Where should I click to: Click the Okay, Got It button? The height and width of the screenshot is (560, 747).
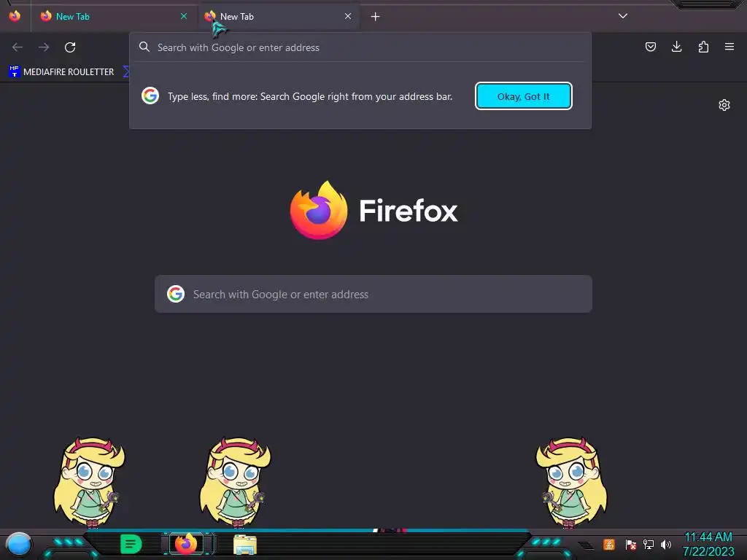pyautogui.click(x=524, y=96)
